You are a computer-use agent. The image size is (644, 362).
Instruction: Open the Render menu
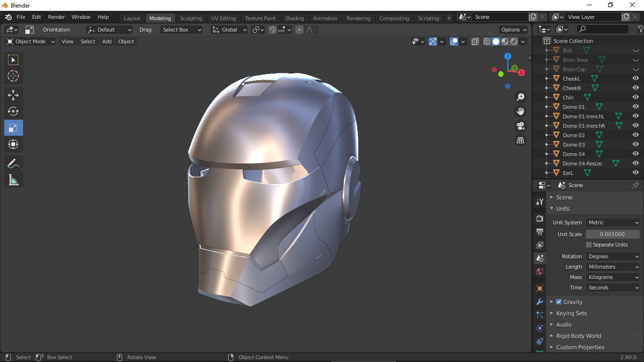[x=57, y=17]
